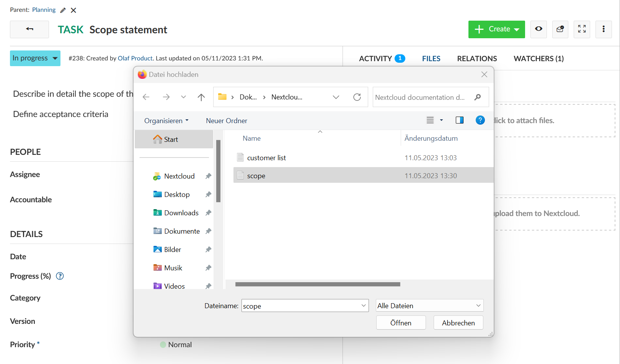Click the horizontal scrollbar in file list
This screenshot has width=620, height=364.
(x=318, y=284)
